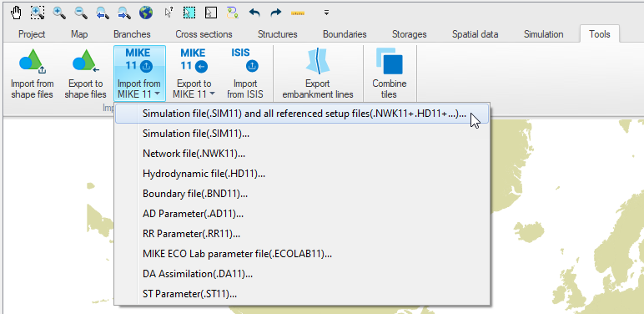
Task: Click Import from ISIS
Action: tap(245, 73)
